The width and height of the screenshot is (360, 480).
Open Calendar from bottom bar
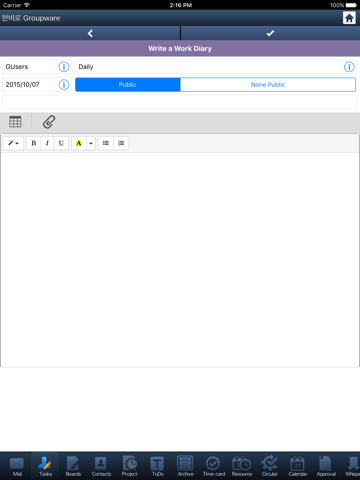298,466
